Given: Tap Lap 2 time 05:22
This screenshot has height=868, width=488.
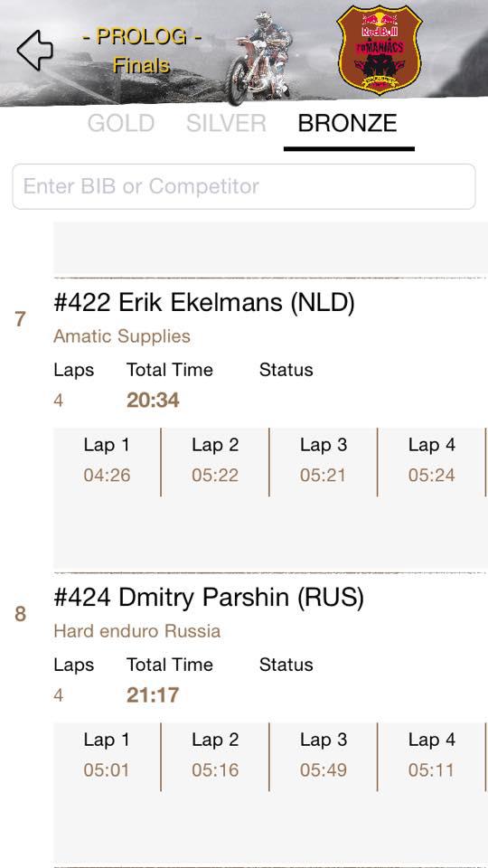Looking at the screenshot, I should [215, 475].
